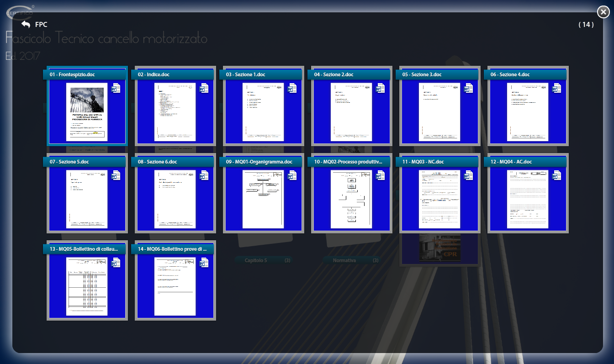Click the Word icon on 09 - MQ01-Organigramma.doc
This screenshot has height=364, width=614.
[x=292, y=175]
